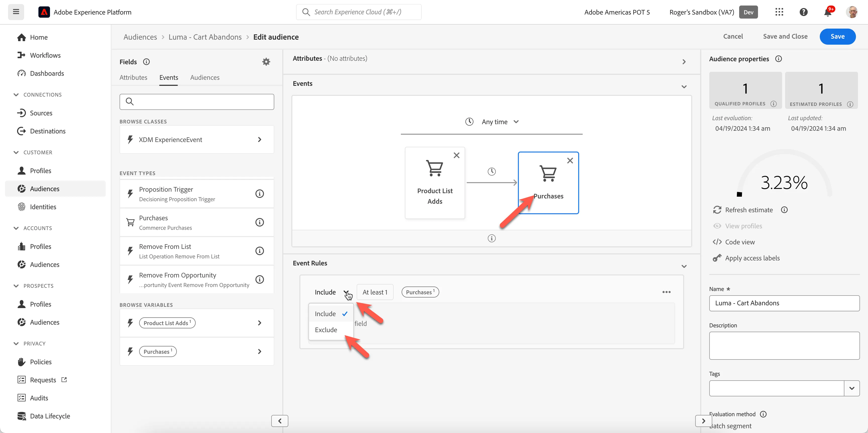Screen dimensions: 868x433
Task: Collapse CONNECTIONS nav section
Action: pos(16,95)
